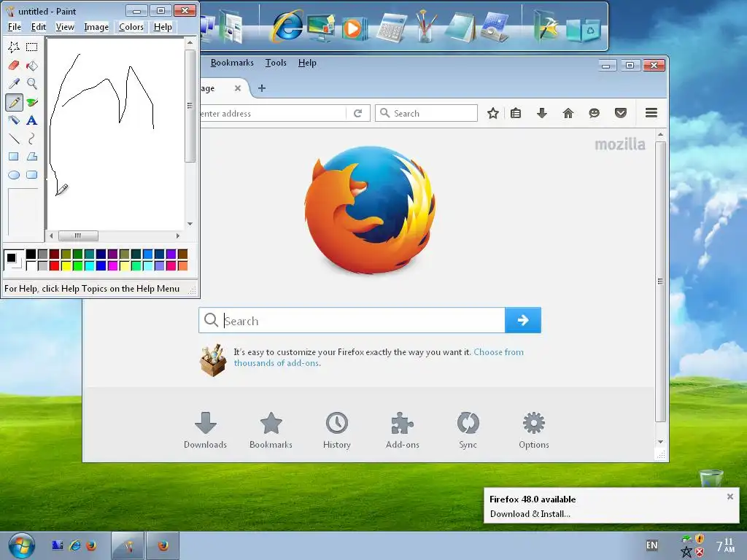Open Windows Media Player from the dock

[354, 28]
